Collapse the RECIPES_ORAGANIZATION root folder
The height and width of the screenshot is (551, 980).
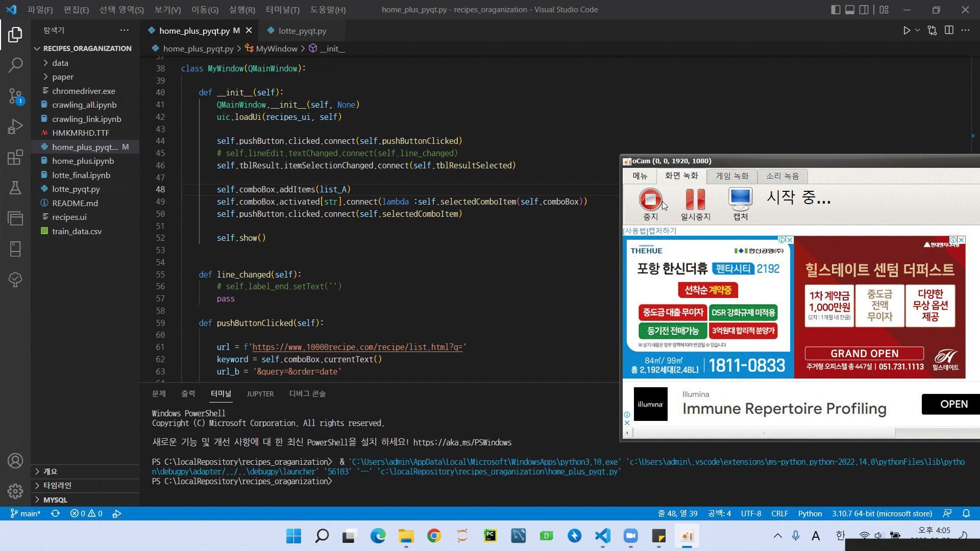click(85, 48)
